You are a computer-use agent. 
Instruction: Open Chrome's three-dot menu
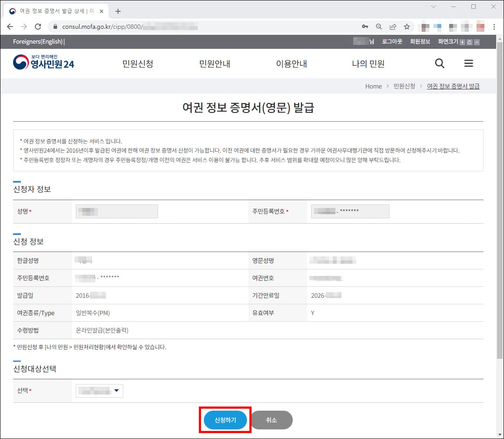coord(494,26)
